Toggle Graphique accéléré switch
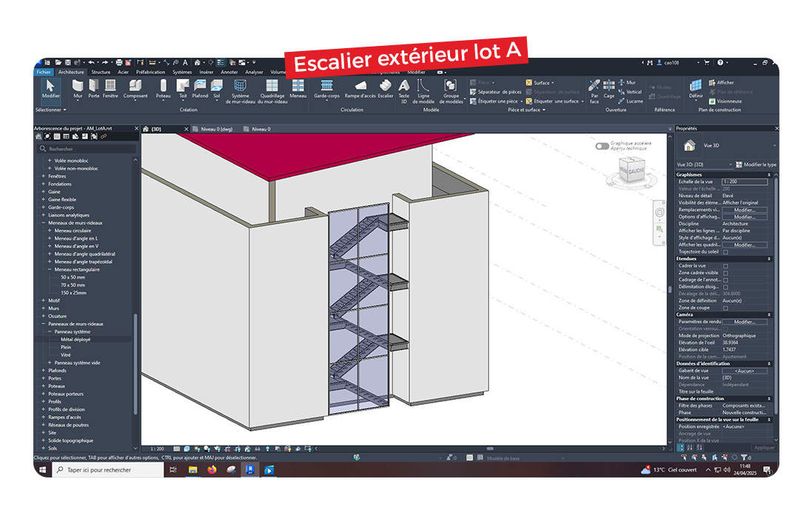The height and width of the screenshot is (516, 812). pyautogui.click(x=602, y=146)
